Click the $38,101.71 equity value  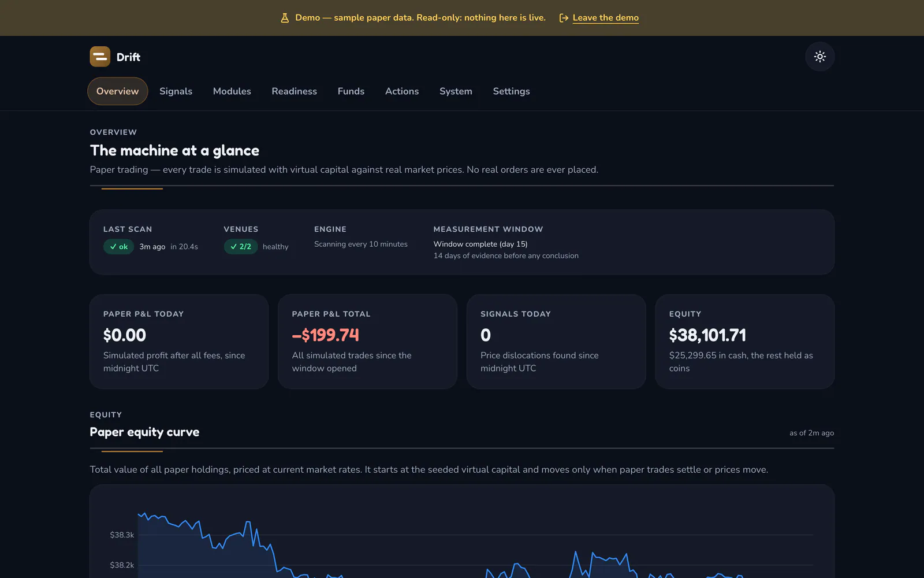707,335
